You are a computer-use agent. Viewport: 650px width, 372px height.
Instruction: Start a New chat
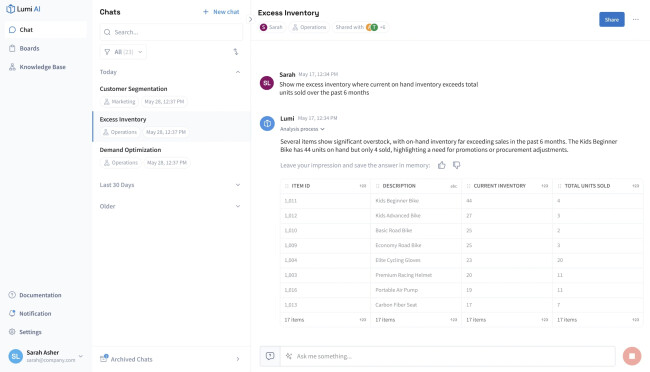click(x=221, y=12)
